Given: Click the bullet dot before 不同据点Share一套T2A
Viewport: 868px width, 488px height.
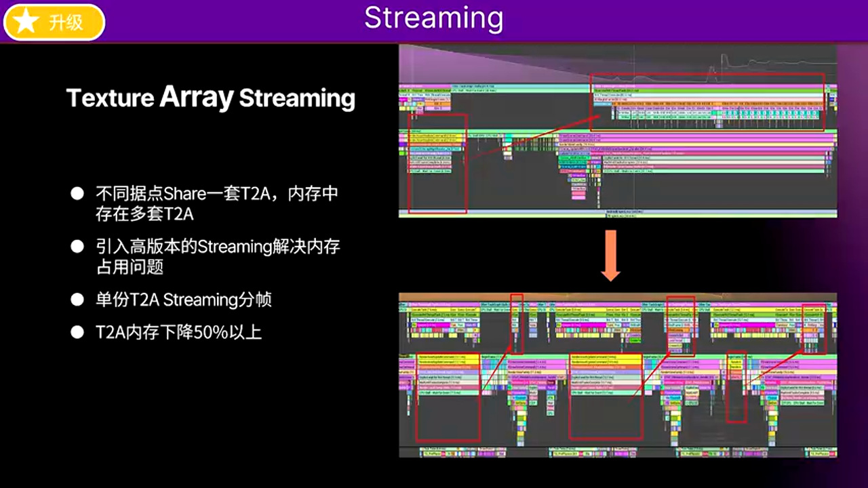Looking at the screenshot, I should (77, 194).
